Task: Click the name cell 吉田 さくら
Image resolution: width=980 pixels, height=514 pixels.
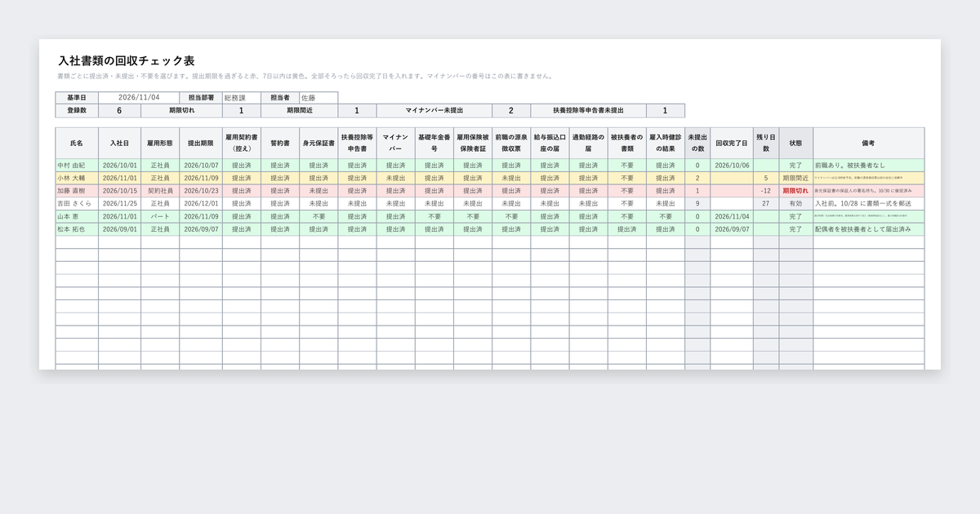Action: pyautogui.click(x=77, y=203)
